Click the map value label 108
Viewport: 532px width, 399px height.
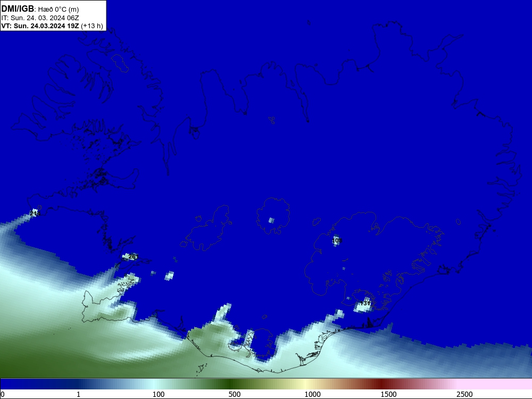pyautogui.click(x=337, y=240)
